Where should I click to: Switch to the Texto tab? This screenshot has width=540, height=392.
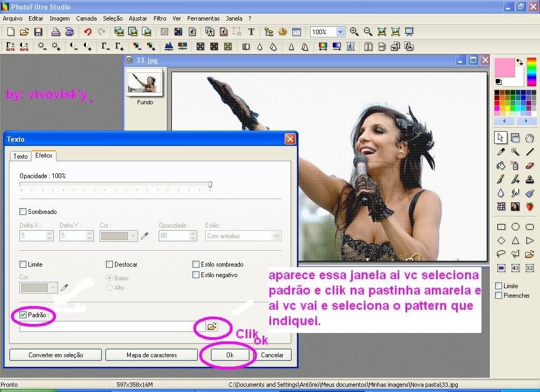21,156
